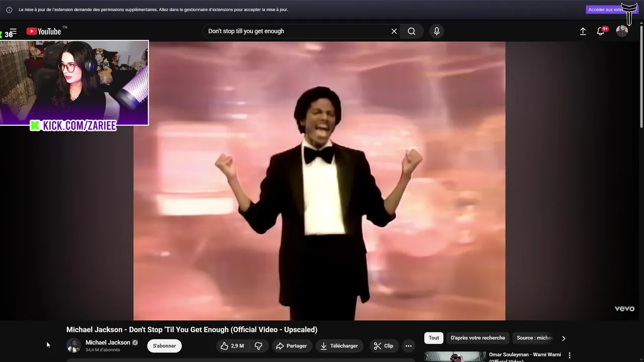Open the notifications bell
Viewport: 644px width, 362px height.
(x=601, y=31)
